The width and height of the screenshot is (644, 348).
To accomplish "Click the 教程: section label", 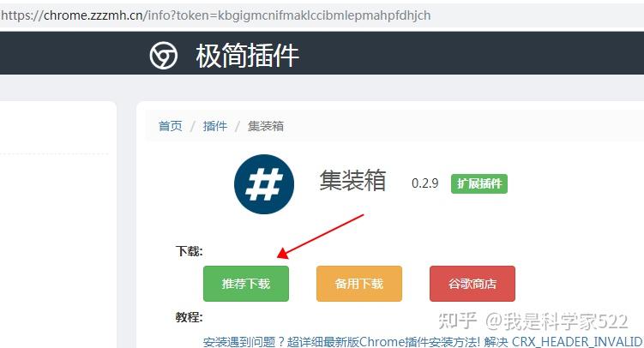I will coord(190,317).
